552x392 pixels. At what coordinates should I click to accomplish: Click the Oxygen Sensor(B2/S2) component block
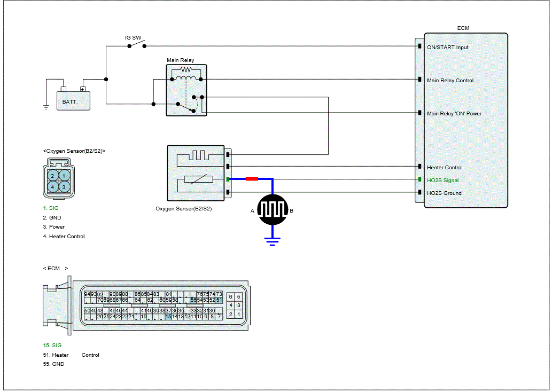pyautogui.click(x=196, y=173)
